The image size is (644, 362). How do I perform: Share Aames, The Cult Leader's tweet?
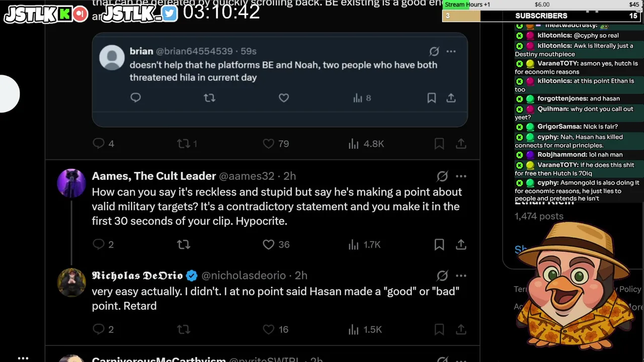461,244
